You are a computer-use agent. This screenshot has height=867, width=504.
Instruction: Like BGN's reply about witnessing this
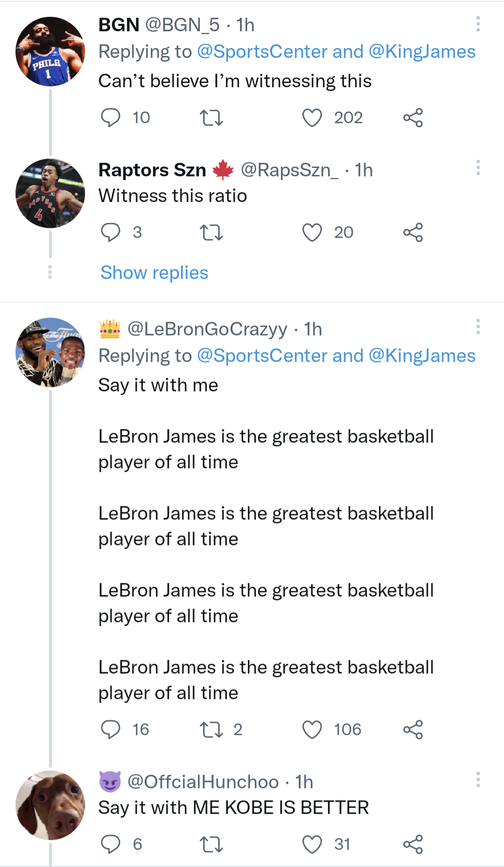[x=313, y=118]
